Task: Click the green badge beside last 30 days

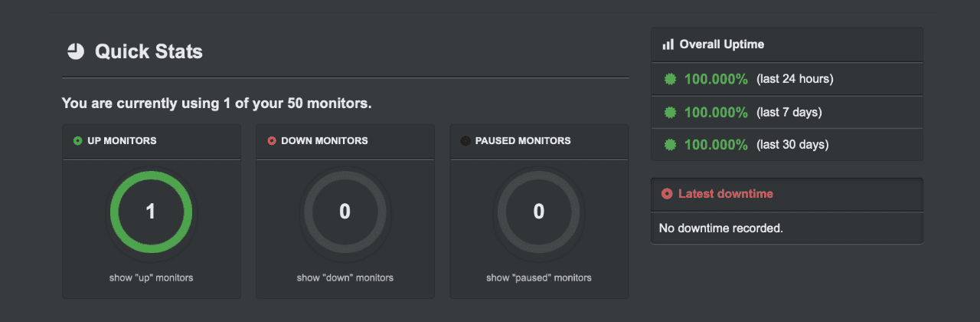Action: [670, 144]
